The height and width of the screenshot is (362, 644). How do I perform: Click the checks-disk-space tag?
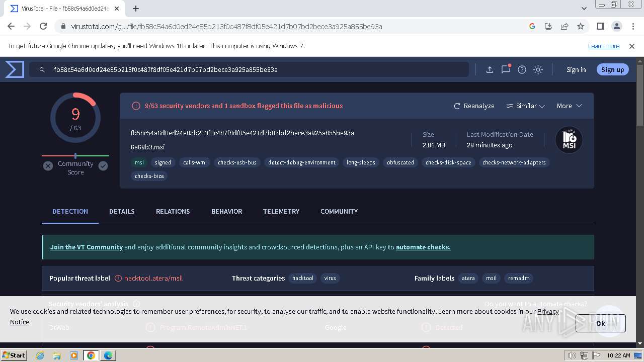(448, 162)
